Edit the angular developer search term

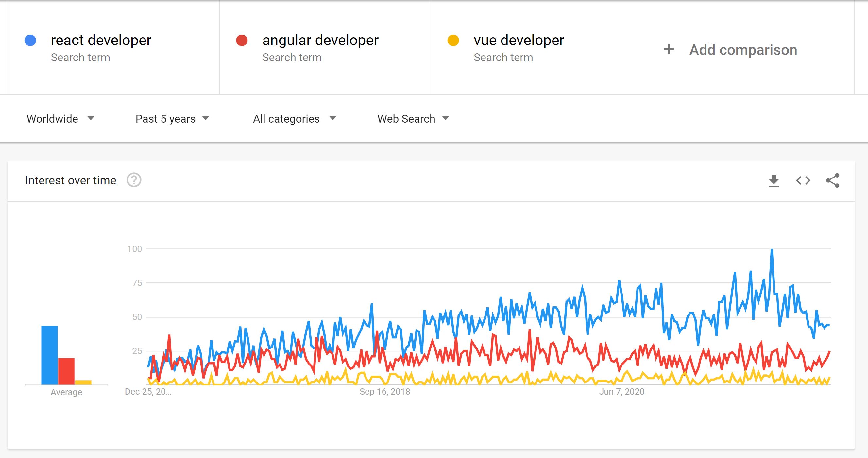tap(320, 41)
